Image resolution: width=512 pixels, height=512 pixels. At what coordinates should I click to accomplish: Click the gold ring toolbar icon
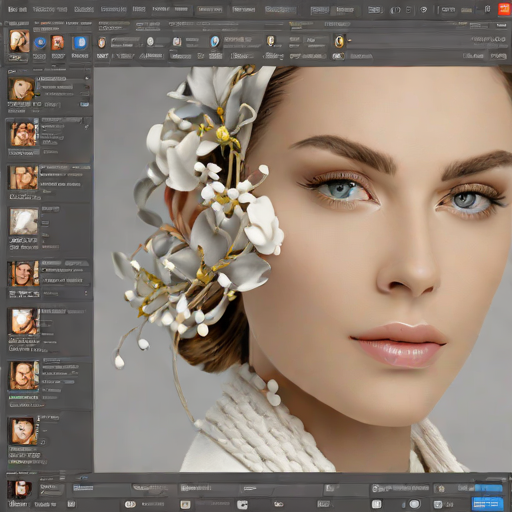click(x=339, y=42)
